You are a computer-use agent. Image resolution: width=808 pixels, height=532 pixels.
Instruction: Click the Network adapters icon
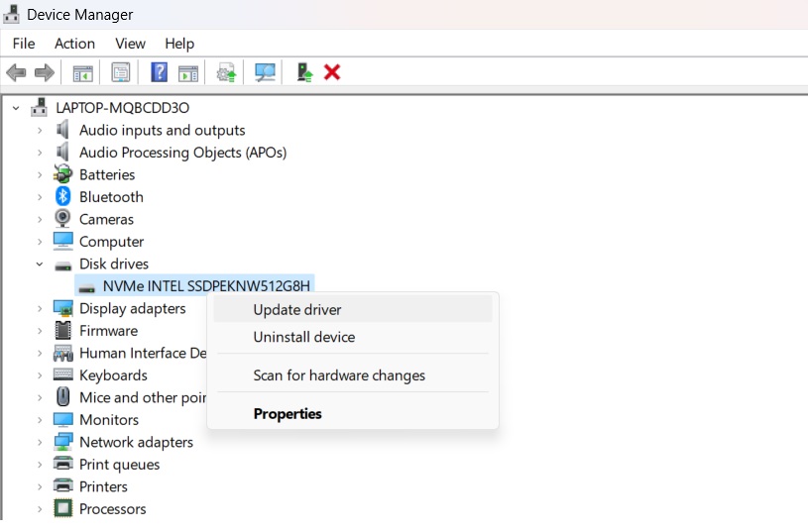click(x=62, y=442)
